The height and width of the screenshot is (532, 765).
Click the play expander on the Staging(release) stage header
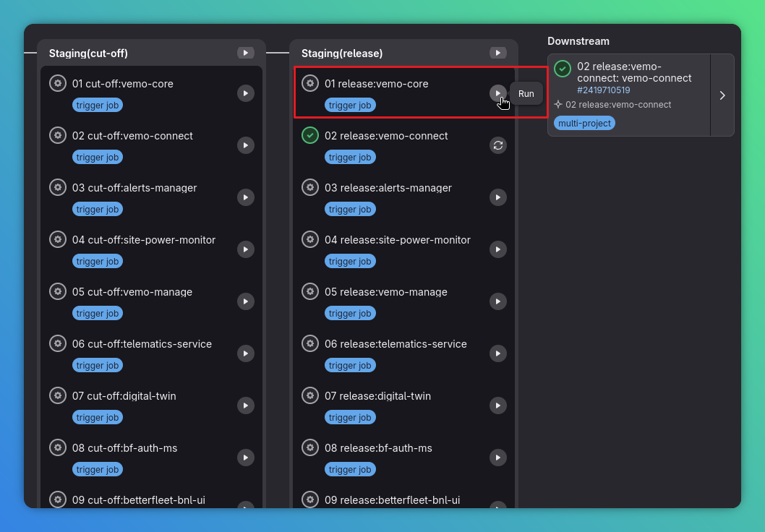[498, 52]
